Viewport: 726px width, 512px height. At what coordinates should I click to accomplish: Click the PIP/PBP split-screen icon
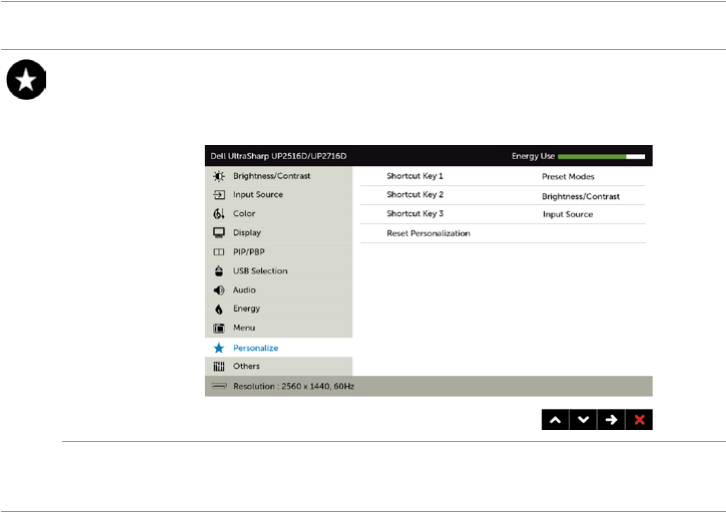219,252
